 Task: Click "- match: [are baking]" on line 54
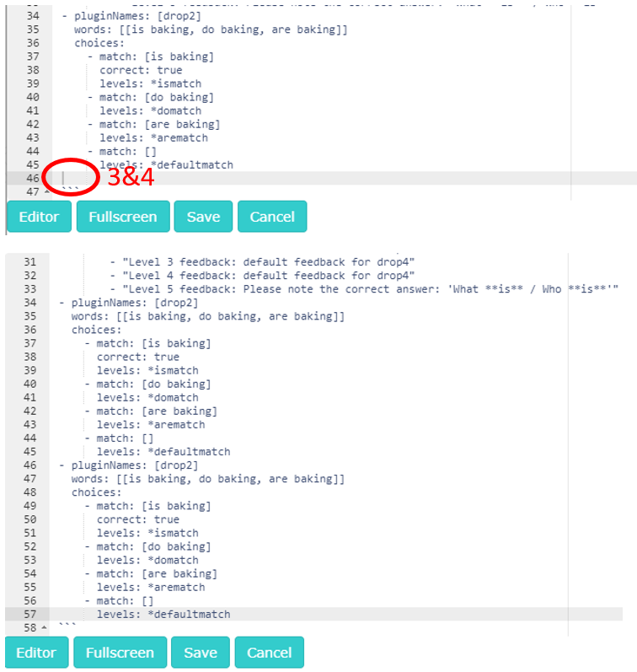151,574
